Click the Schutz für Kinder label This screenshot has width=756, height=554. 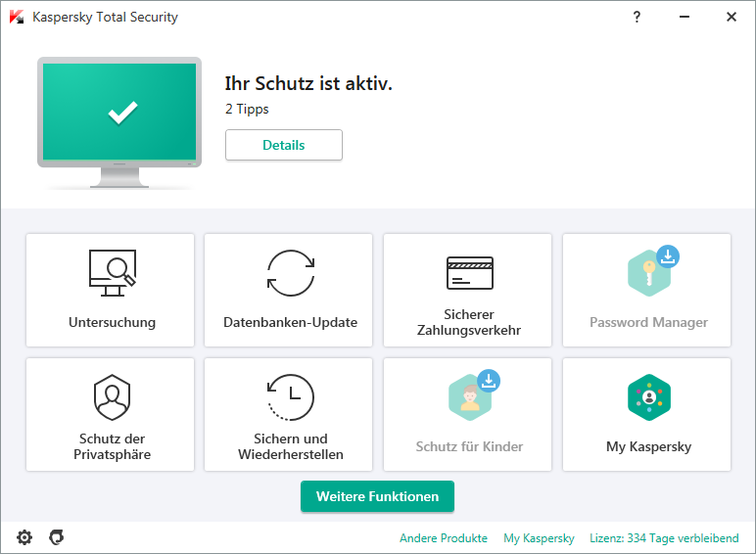pos(470,446)
